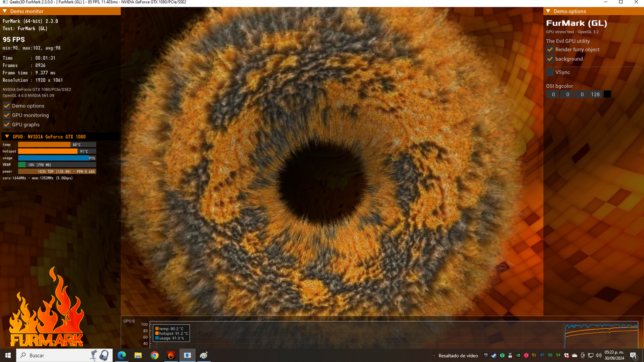Open Windows Security tray icon
This screenshot has height=362, width=644.
tap(566, 355)
